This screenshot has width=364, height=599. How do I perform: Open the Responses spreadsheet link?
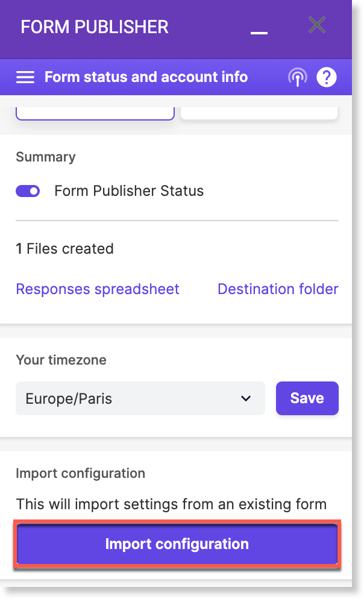coord(98,289)
